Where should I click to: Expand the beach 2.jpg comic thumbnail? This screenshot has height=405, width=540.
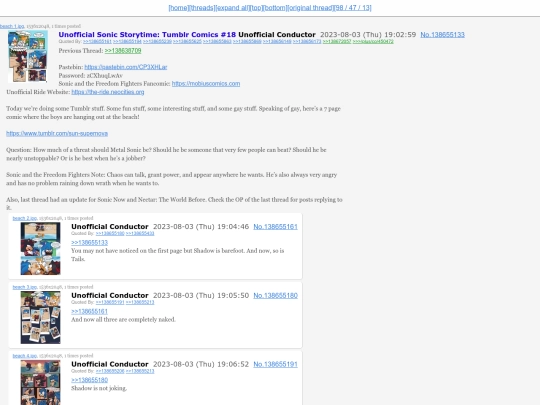point(40,248)
